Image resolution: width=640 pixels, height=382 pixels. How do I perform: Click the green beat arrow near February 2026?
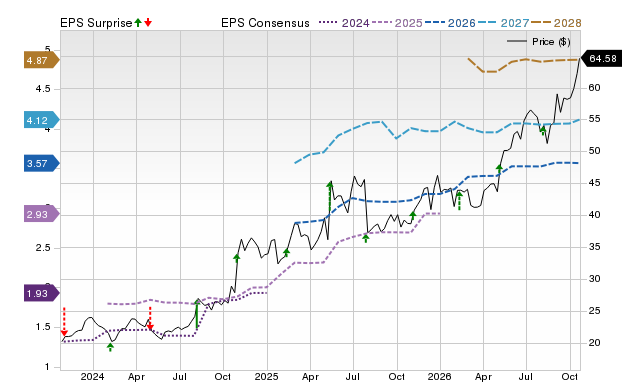(459, 201)
